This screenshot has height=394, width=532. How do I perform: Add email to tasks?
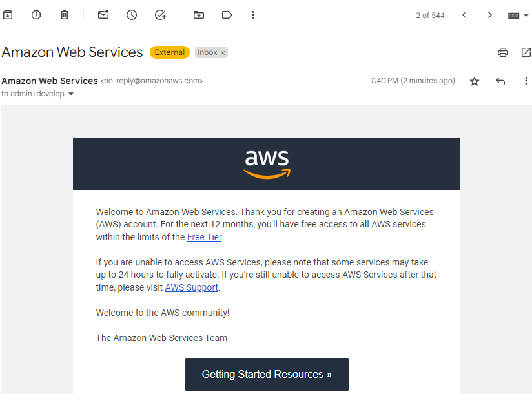(x=161, y=15)
